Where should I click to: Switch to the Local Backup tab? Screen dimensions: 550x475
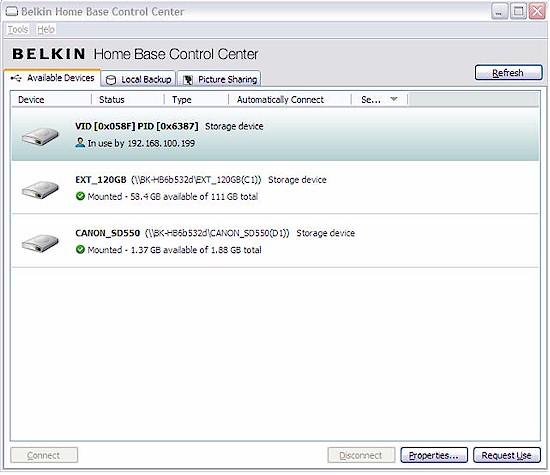139,79
